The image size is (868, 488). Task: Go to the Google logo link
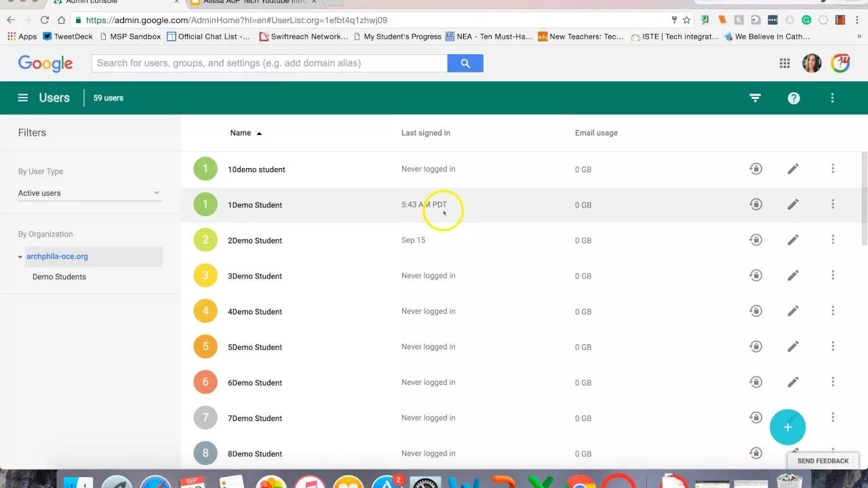[45, 63]
